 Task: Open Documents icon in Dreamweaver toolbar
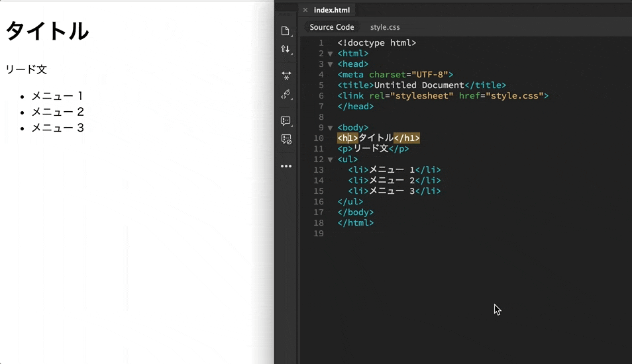[286, 31]
